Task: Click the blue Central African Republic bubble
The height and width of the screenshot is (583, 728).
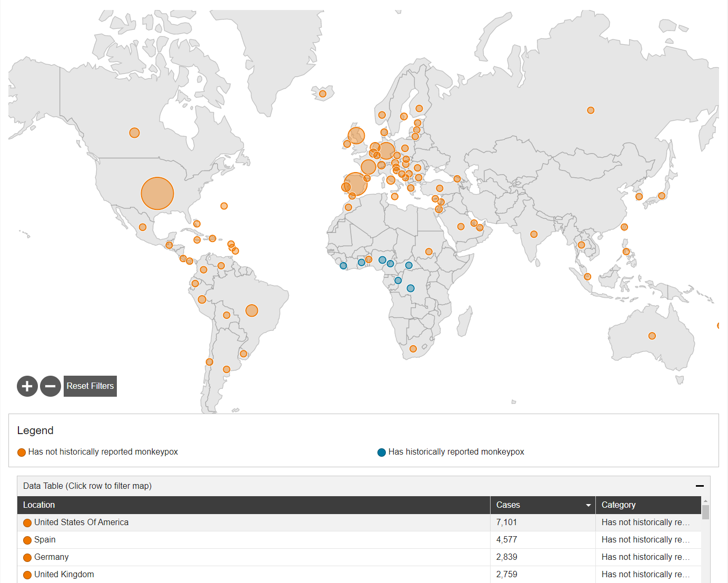Action: point(408,265)
